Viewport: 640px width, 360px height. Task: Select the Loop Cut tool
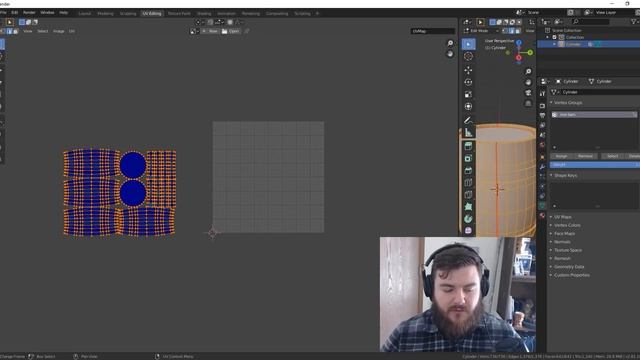click(x=468, y=182)
